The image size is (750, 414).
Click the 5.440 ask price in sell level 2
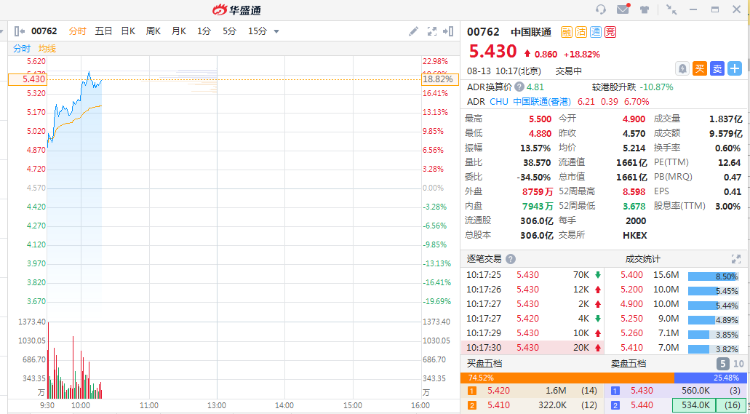641,405
